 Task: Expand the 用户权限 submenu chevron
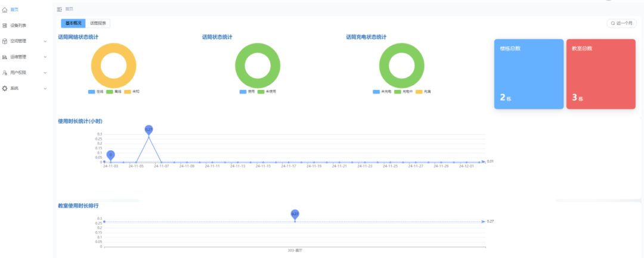pos(45,73)
